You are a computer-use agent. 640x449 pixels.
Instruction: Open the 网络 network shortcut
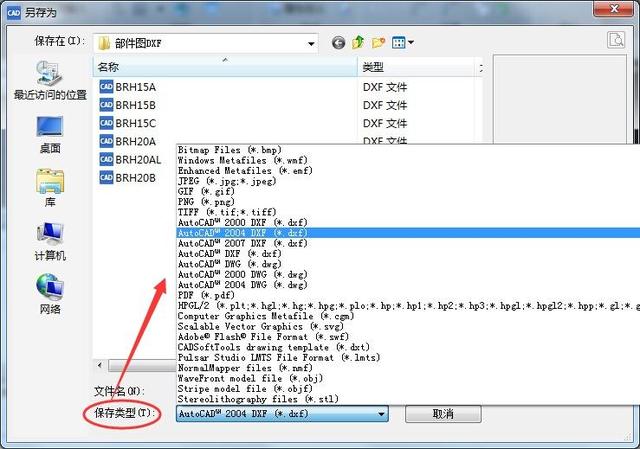50,295
